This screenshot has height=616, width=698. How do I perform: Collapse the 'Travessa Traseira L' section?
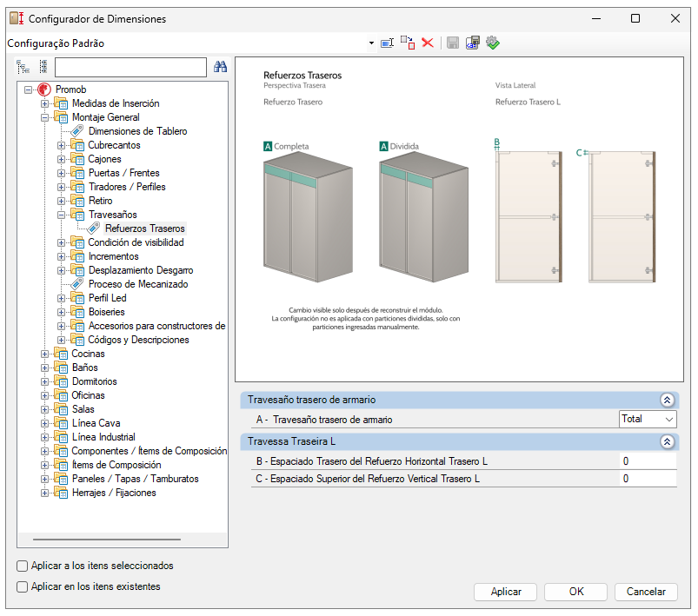pyautogui.click(x=667, y=442)
